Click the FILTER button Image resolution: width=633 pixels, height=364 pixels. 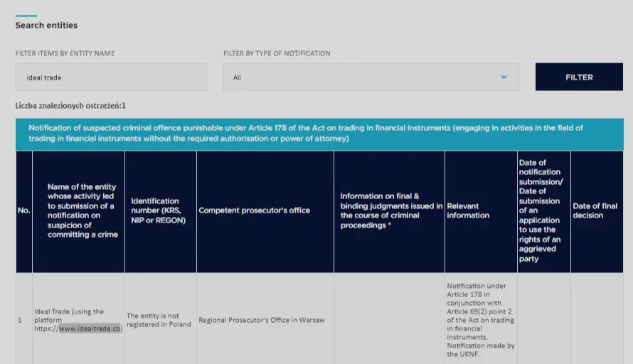[x=579, y=77]
